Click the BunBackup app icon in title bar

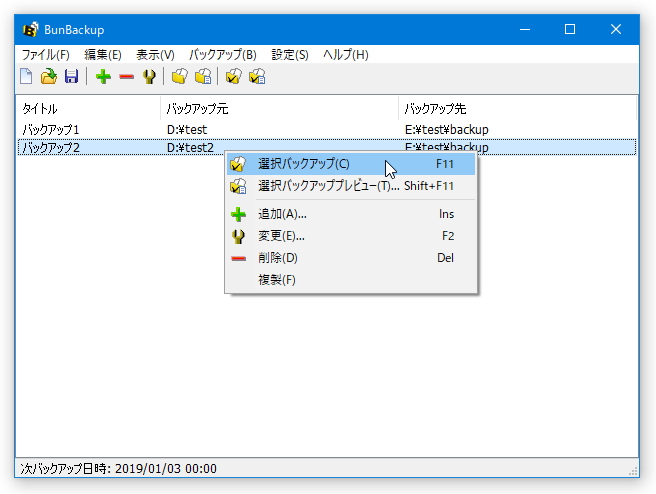coord(31,30)
